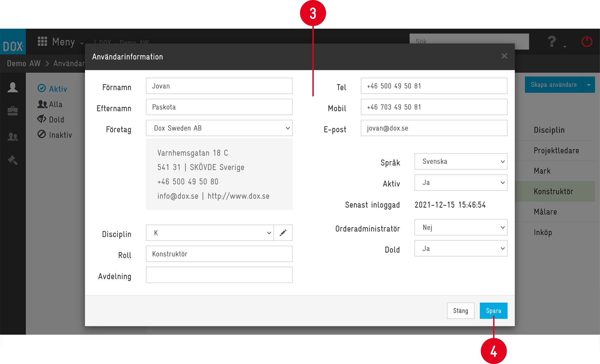Select the Inaktiv user filter
This screenshot has width=600, height=364.
coord(54,135)
